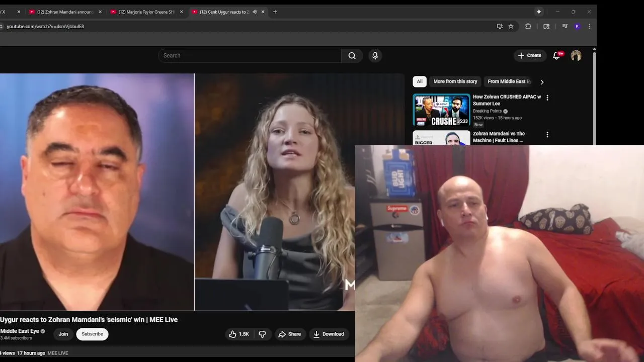644x362 pixels.
Task: Open 'Zohran Mamdani vs The Machine' video thumbnail
Action: pos(441,138)
